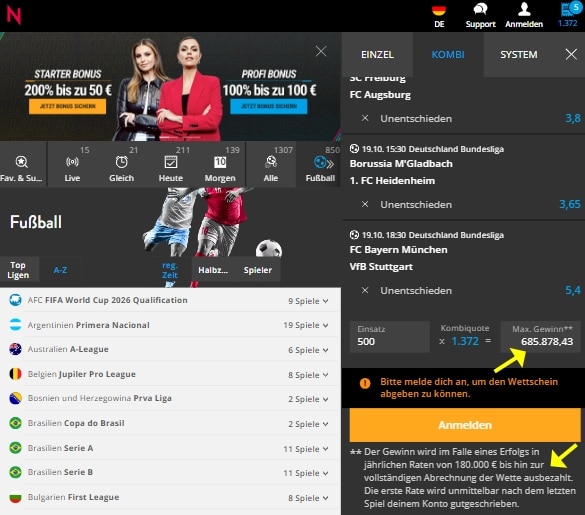
Task: Switch to EINZEL bet tab
Action: coord(377,54)
